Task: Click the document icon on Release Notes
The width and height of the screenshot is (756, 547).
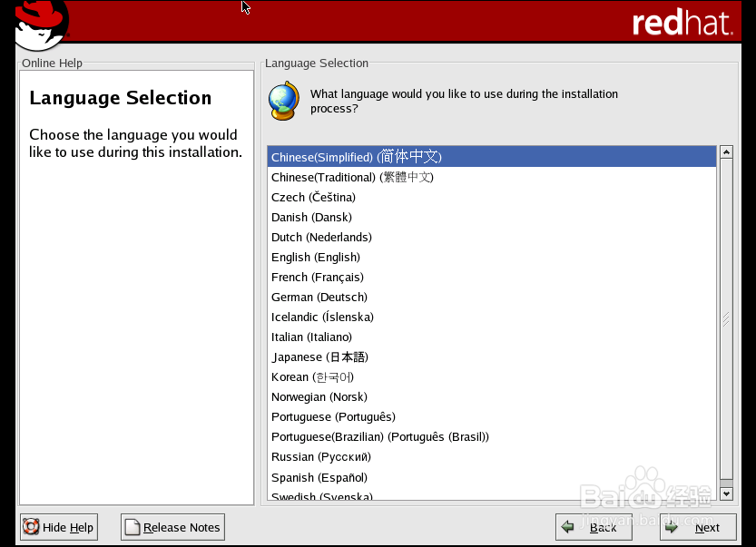Action: point(133,527)
